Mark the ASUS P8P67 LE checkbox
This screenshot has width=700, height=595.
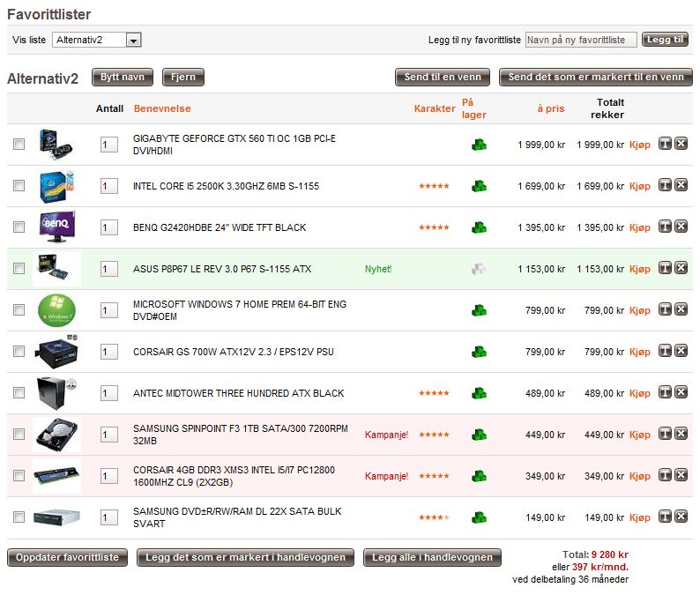pyautogui.click(x=19, y=269)
